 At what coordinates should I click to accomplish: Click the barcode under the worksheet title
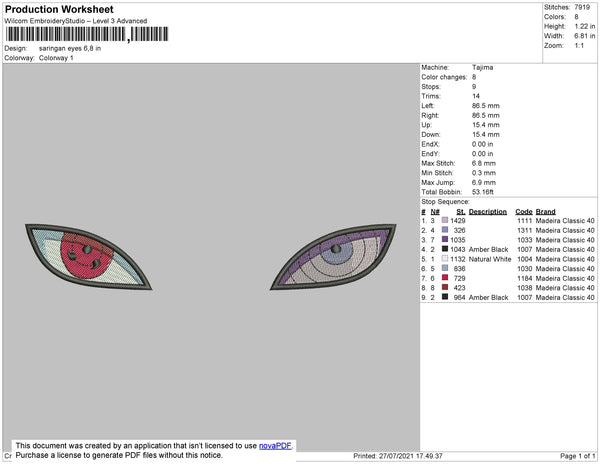87,34
